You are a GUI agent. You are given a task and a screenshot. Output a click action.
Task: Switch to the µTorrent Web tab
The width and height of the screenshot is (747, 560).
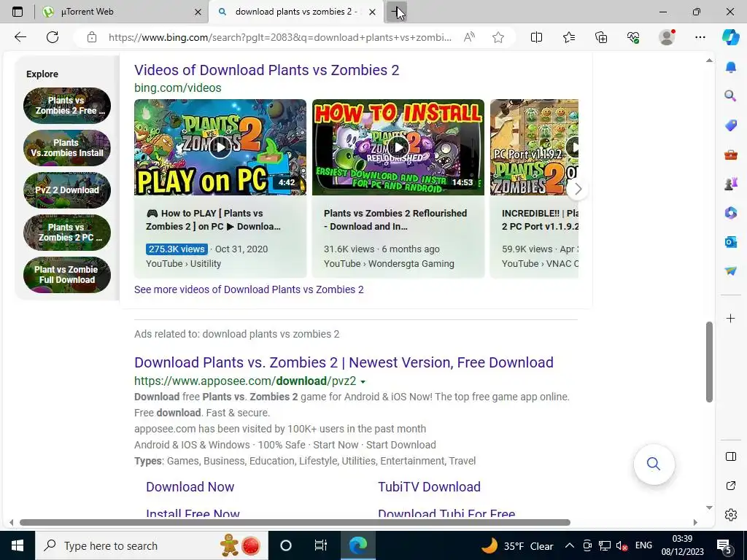click(123, 12)
